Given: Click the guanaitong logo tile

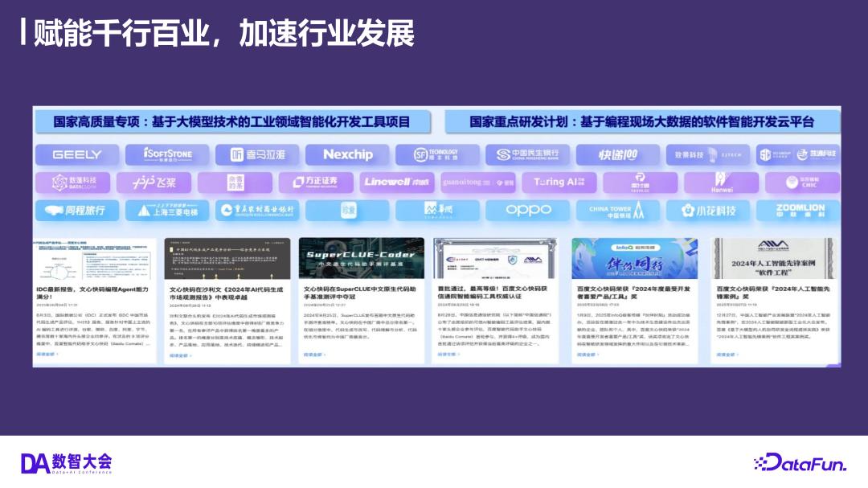Looking at the screenshot, I should click(x=478, y=182).
